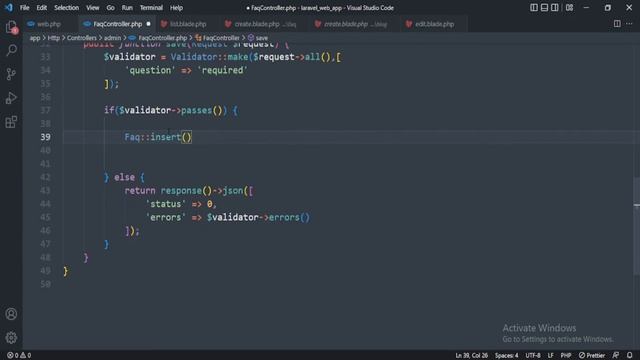
Task: Click the Prettier status bar item
Action: click(x=592, y=356)
